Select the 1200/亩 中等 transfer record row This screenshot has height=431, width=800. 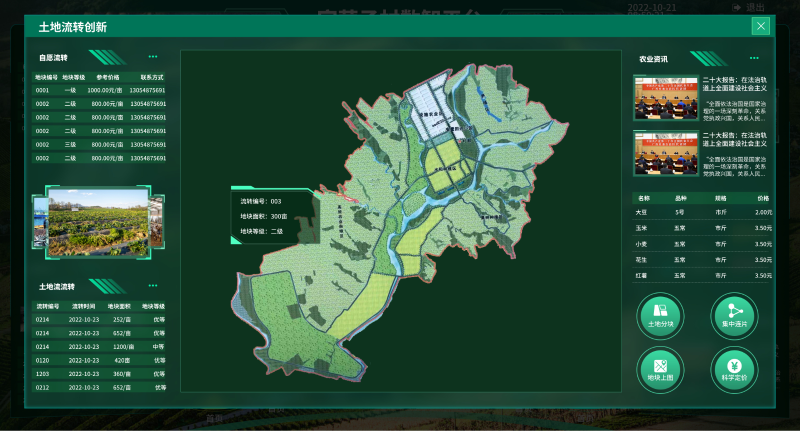point(99,346)
